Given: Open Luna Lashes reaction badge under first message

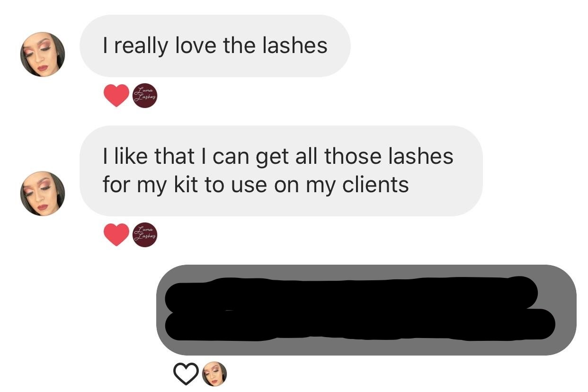Looking at the screenshot, I should click(144, 96).
